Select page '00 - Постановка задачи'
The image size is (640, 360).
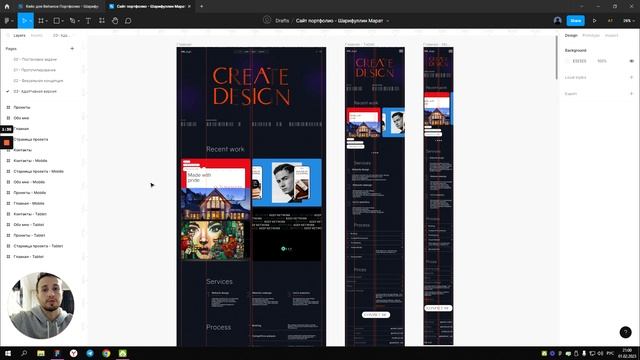tap(35, 59)
